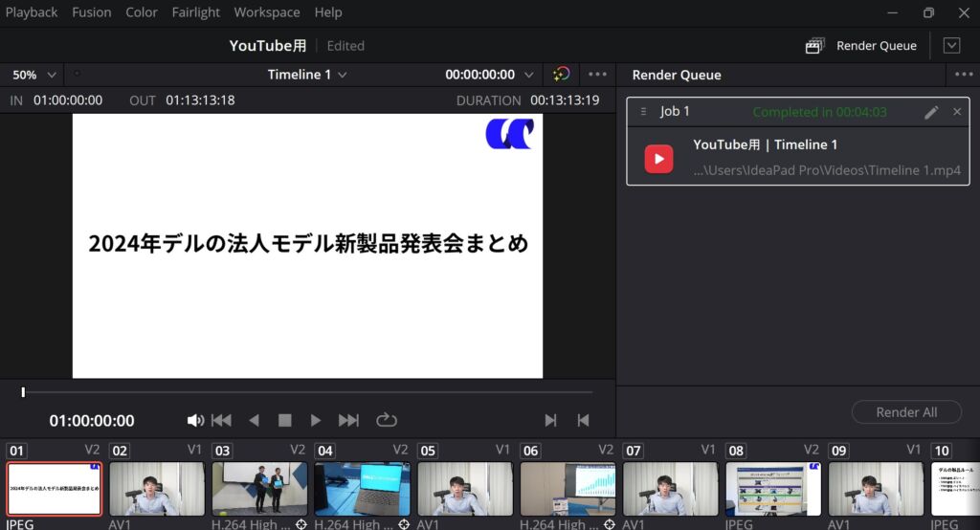This screenshot has width=980, height=530.
Task: Click the IN timecode 01:00:00:00
Action: [x=68, y=100]
